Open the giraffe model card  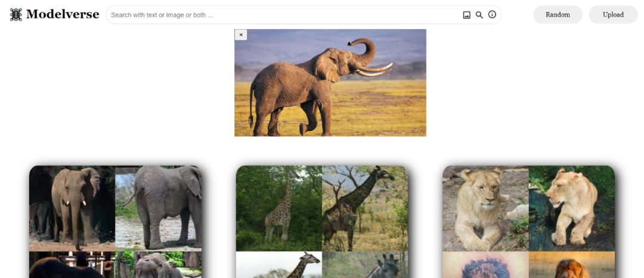(x=322, y=222)
